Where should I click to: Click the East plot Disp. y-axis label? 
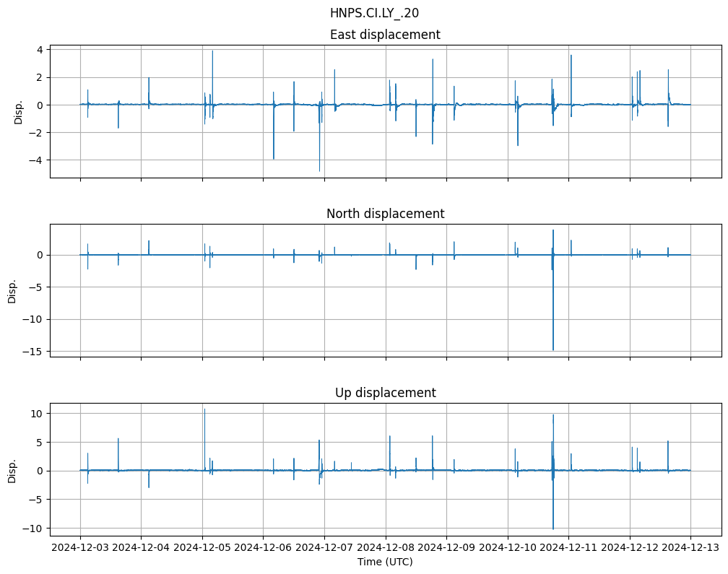[19, 111]
